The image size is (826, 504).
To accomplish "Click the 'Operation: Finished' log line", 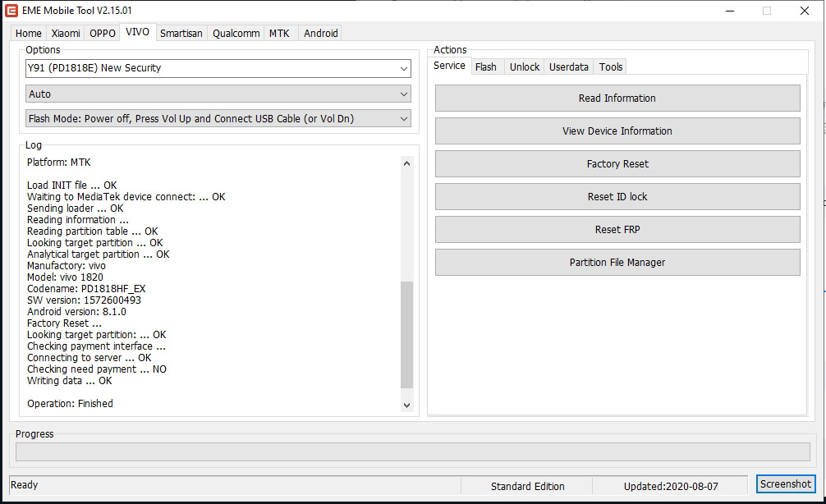I will [x=70, y=404].
